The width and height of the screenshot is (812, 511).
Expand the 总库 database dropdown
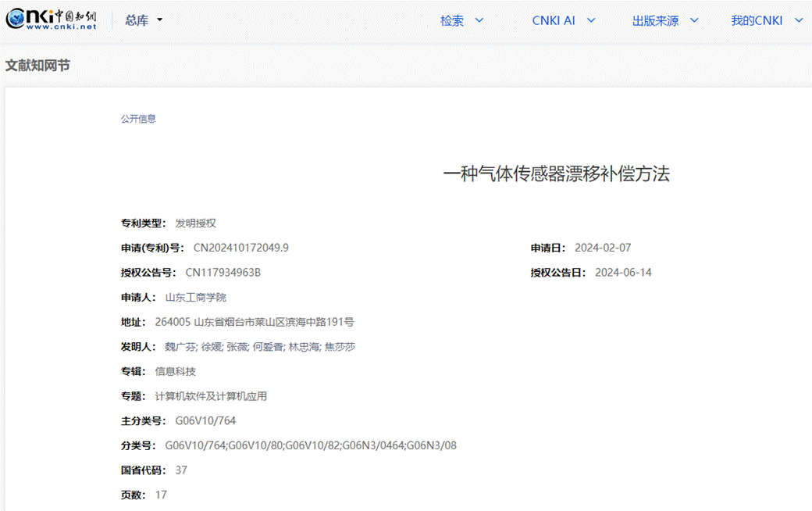coord(144,20)
